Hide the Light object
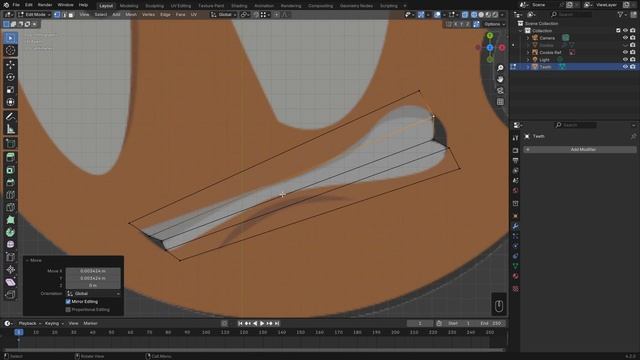 pyautogui.click(x=625, y=60)
